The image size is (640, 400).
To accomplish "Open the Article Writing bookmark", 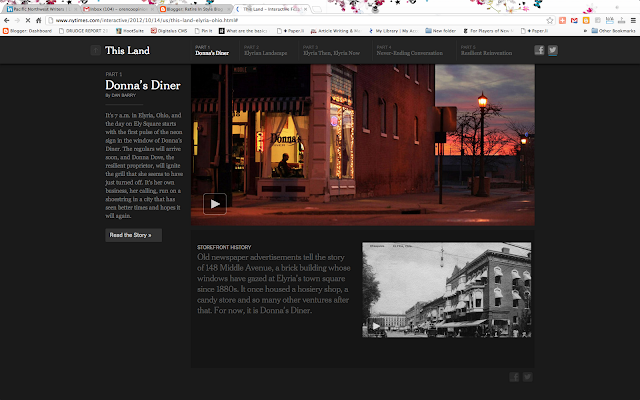I will click(x=336, y=31).
